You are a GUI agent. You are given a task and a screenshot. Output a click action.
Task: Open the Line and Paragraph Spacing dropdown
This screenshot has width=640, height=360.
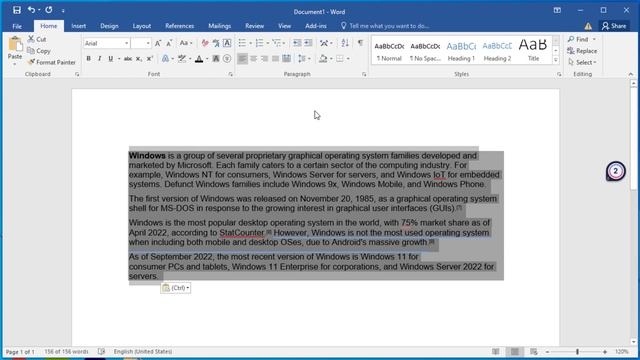(x=304, y=59)
